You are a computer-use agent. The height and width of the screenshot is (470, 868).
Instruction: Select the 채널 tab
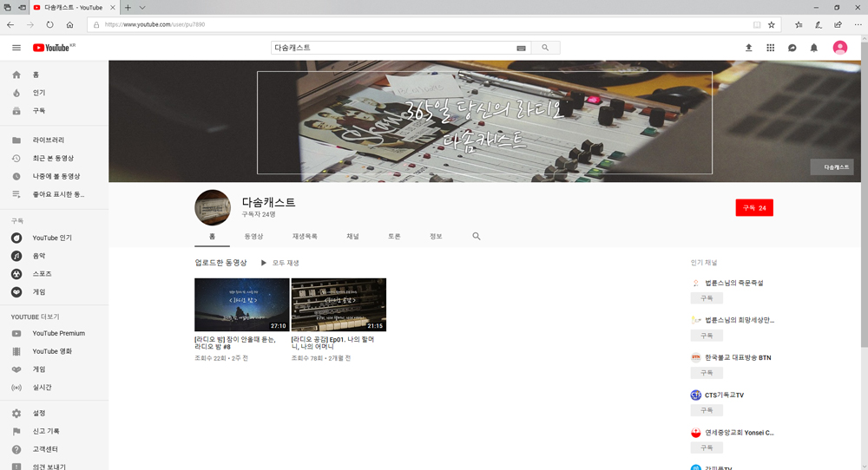pyautogui.click(x=352, y=236)
